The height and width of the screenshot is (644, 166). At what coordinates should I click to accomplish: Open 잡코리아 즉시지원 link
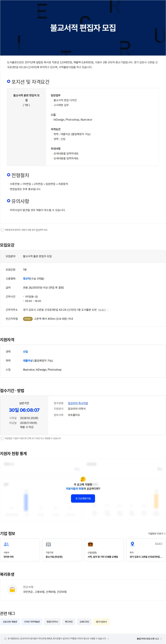78,403
